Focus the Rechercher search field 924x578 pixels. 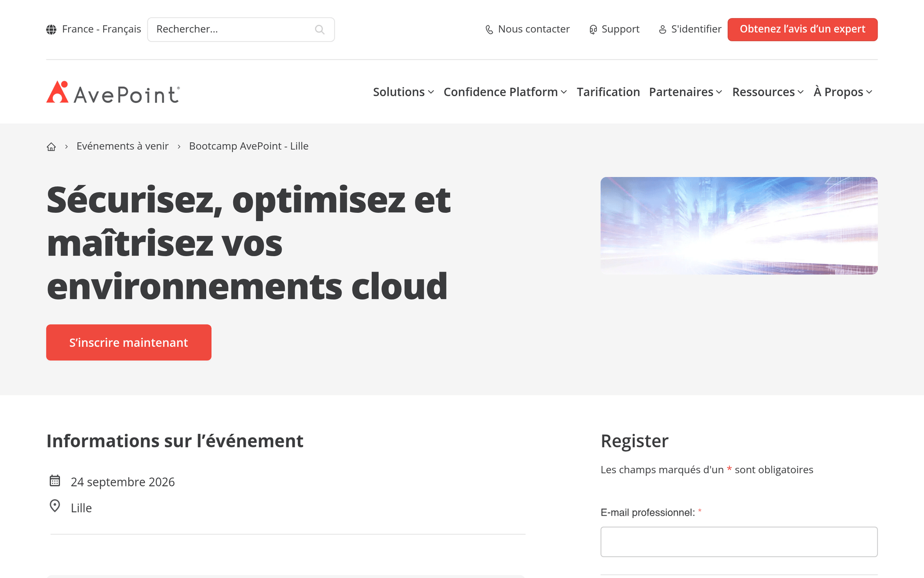241,30
